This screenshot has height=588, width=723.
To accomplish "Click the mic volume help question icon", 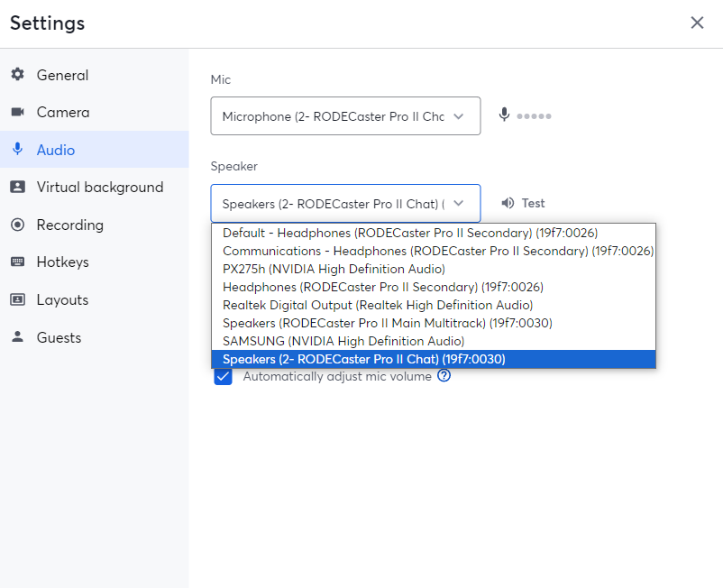I will pyautogui.click(x=444, y=376).
